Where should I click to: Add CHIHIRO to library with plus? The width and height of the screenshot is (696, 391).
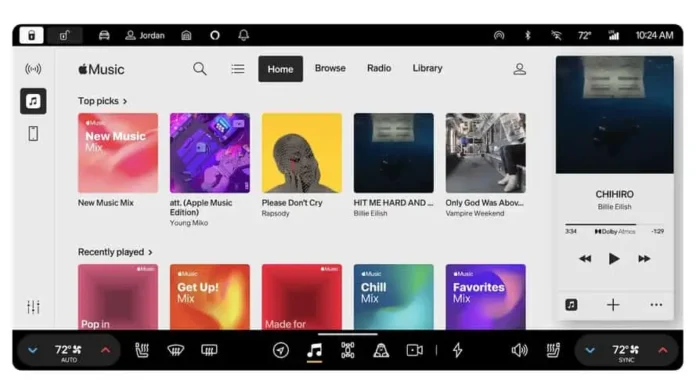(x=613, y=305)
